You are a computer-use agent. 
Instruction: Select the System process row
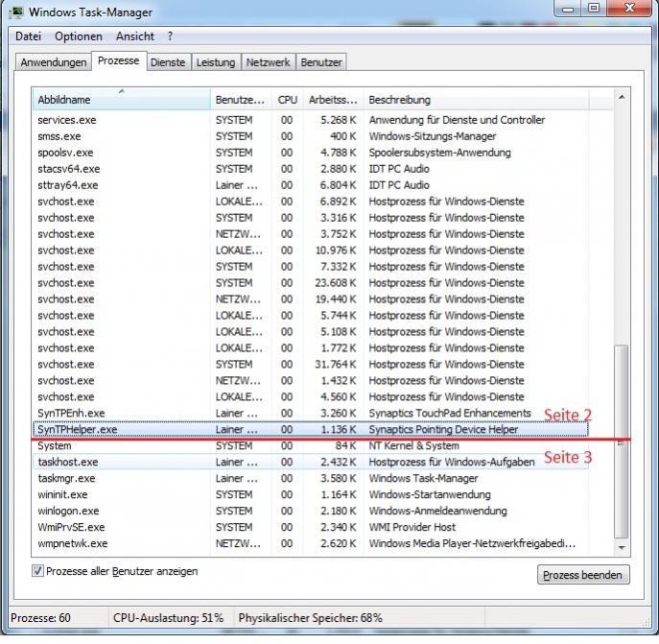(x=310, y=445)
